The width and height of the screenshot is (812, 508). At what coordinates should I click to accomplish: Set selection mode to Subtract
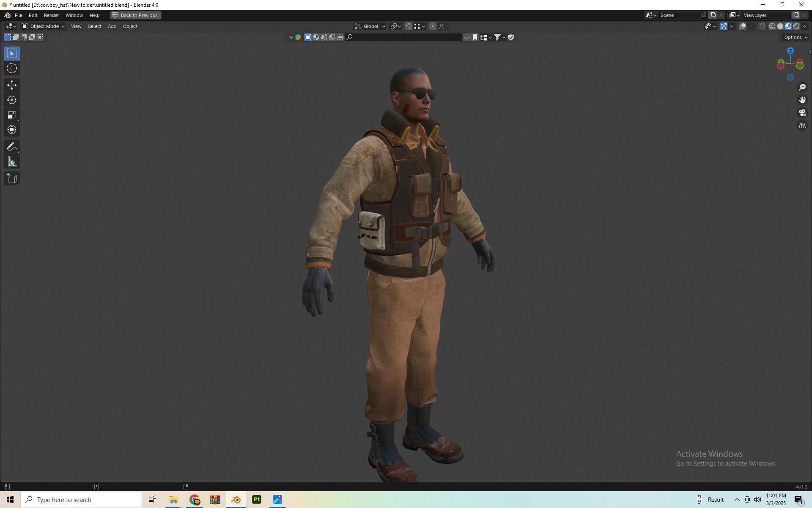(24, 37)
